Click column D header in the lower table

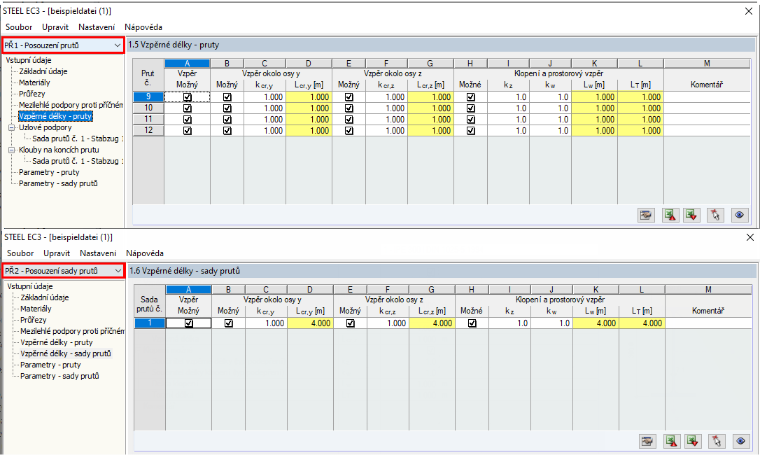[x=310, y=289]
